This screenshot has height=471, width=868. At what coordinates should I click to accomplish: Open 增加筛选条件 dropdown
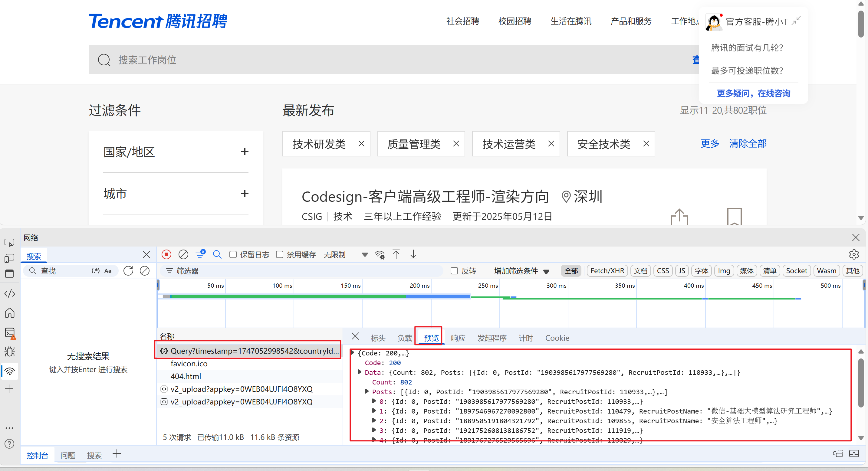click(x=521, y=271)
